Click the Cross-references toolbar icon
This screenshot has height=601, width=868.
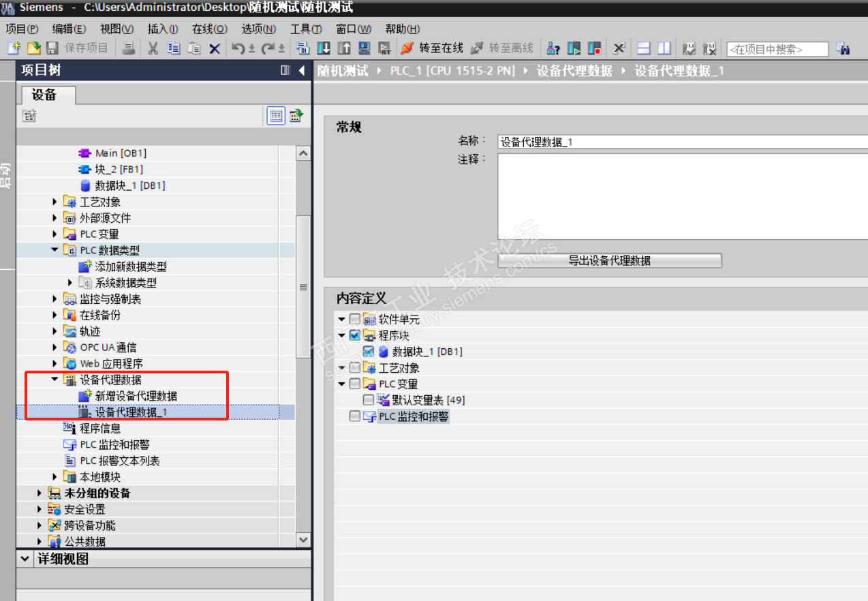619,48
